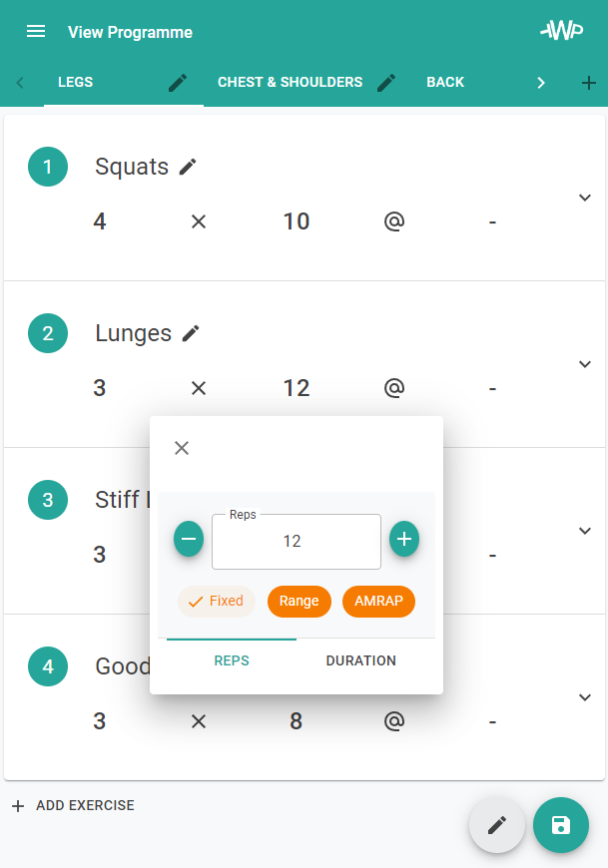Click the floating edit pencil button
This screenshot has height=868, width=608.
click(497, 825)
